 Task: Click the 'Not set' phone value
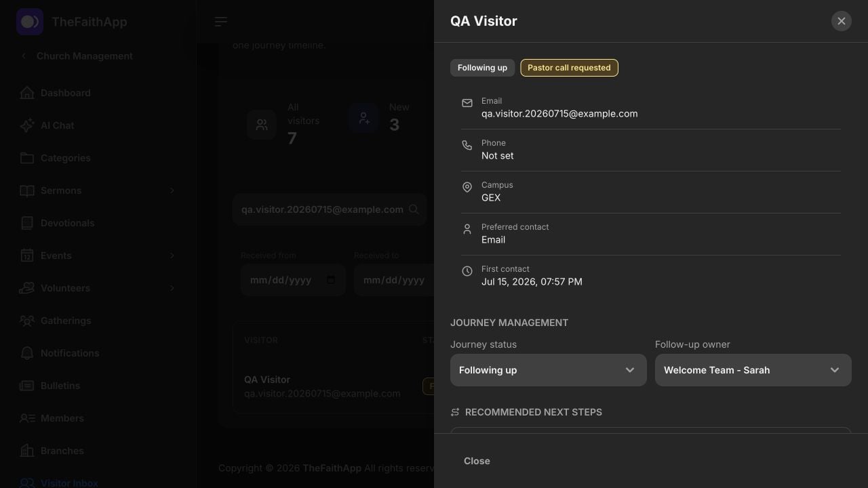(498, 156)
